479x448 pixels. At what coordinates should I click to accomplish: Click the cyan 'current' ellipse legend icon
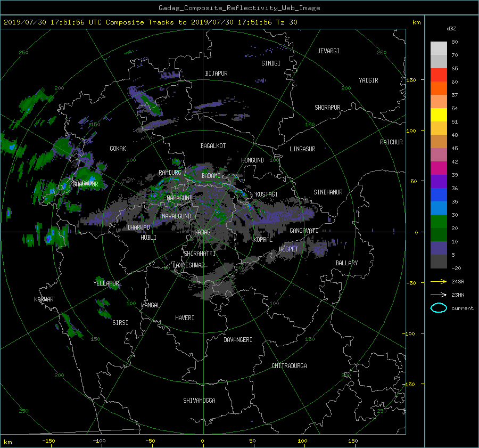[439, 308]
